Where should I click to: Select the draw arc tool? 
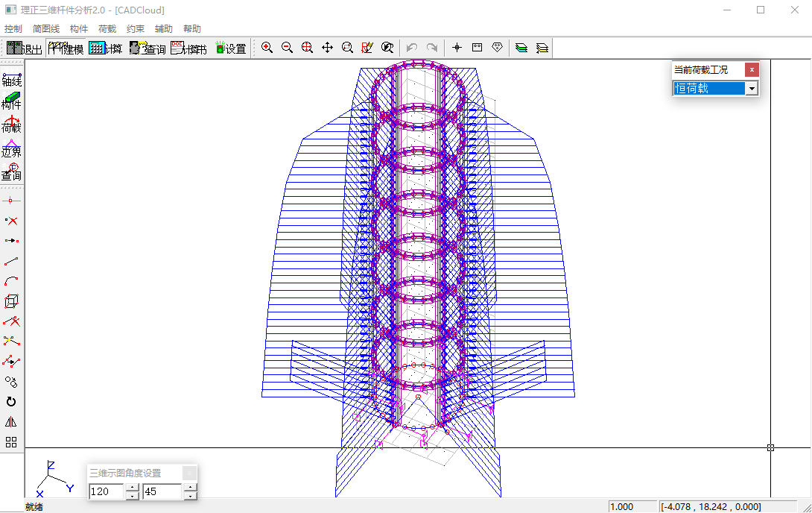pyautogui.click(x=11, y=281)
